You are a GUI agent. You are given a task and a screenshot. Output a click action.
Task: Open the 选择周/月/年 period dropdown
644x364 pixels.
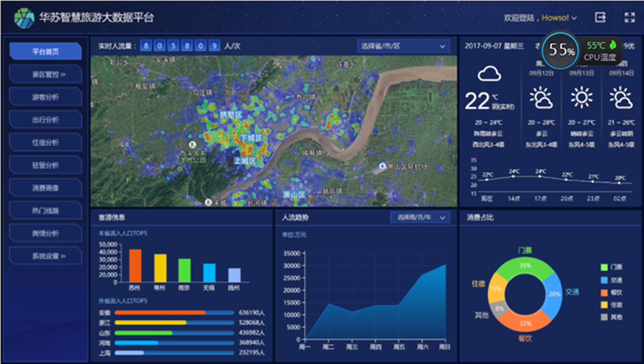420,218
